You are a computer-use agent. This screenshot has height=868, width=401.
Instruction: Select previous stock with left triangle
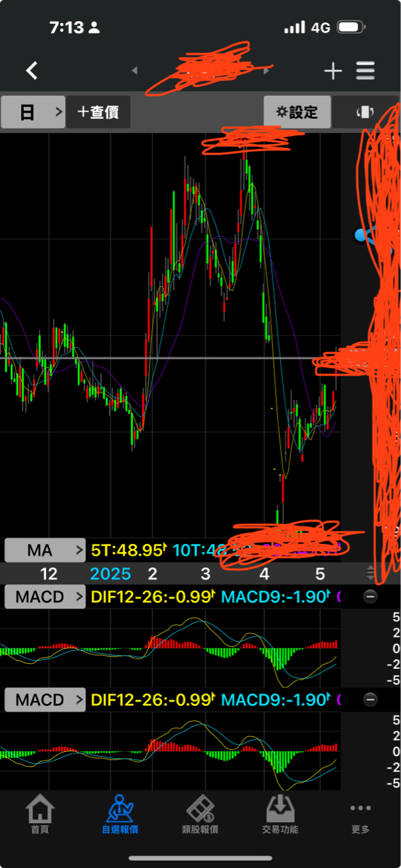[134, 70]
